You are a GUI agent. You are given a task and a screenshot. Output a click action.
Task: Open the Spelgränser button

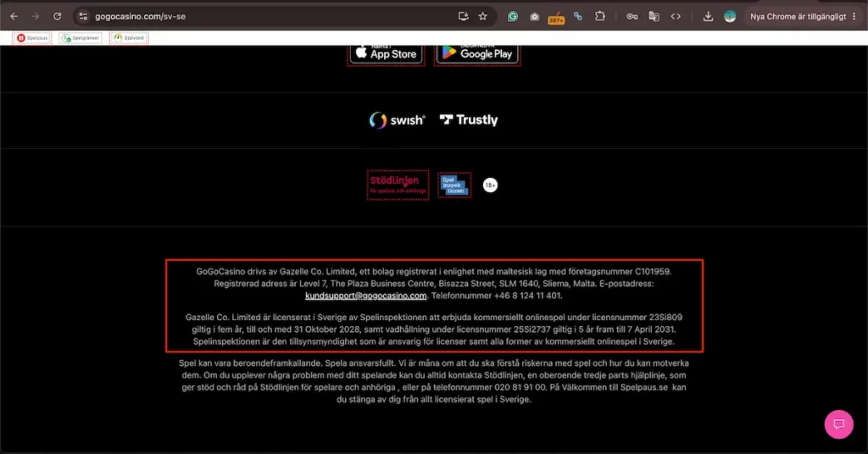coord(81,37)
